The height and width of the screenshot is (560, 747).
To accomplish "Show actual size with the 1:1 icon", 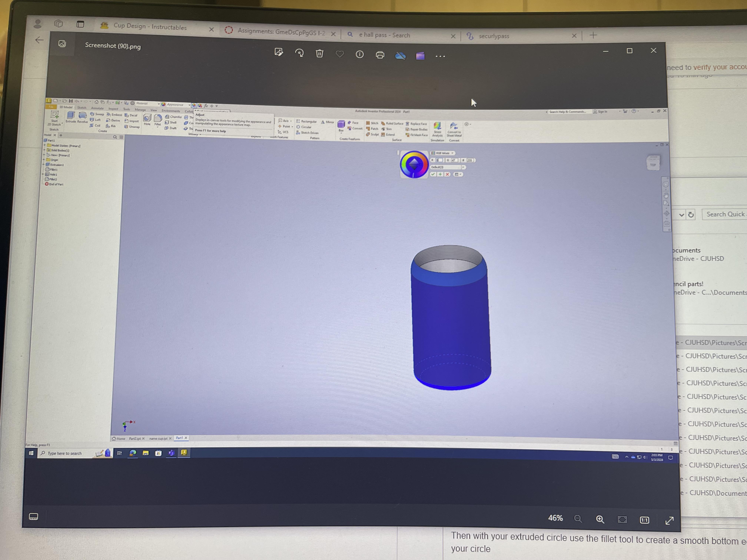I will click(644, 520).
